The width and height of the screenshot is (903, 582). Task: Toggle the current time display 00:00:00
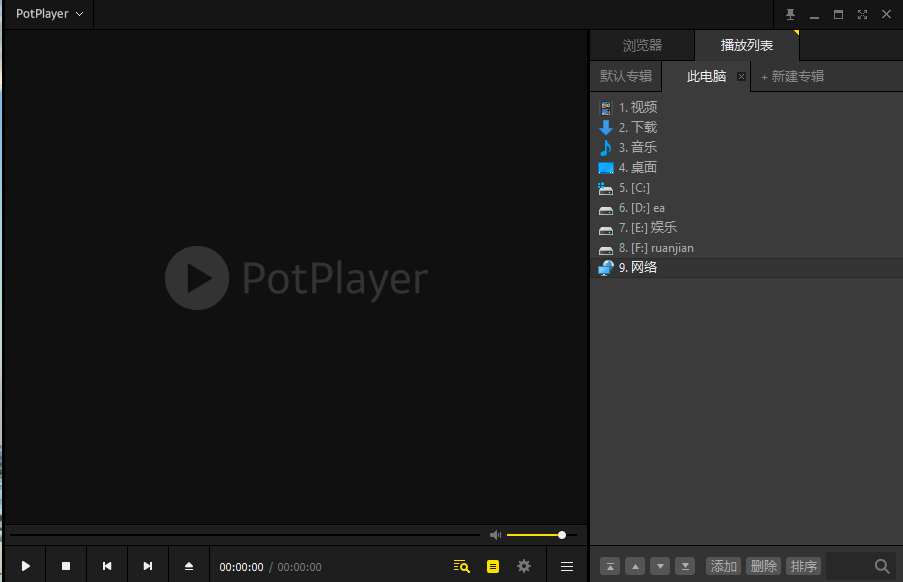[241, 567]
